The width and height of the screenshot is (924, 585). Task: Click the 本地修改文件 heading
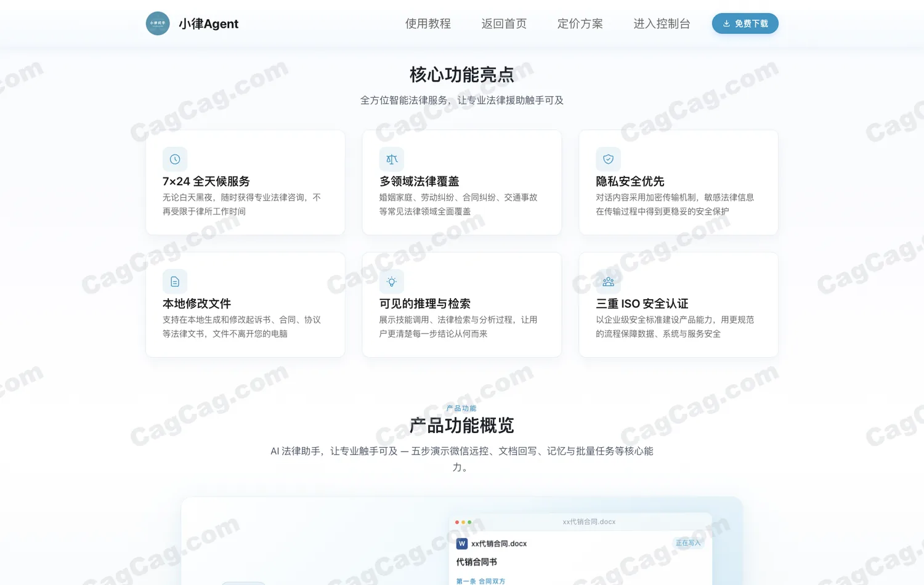click(197, 304)
